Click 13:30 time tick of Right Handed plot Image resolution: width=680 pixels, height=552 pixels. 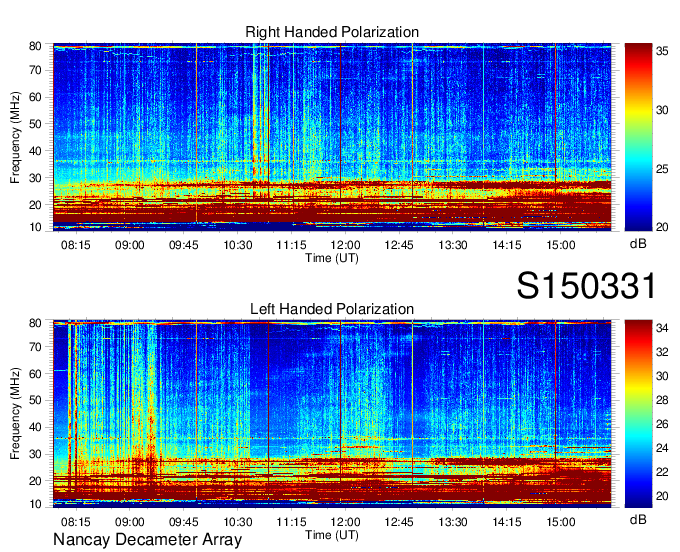coord(453,245)
